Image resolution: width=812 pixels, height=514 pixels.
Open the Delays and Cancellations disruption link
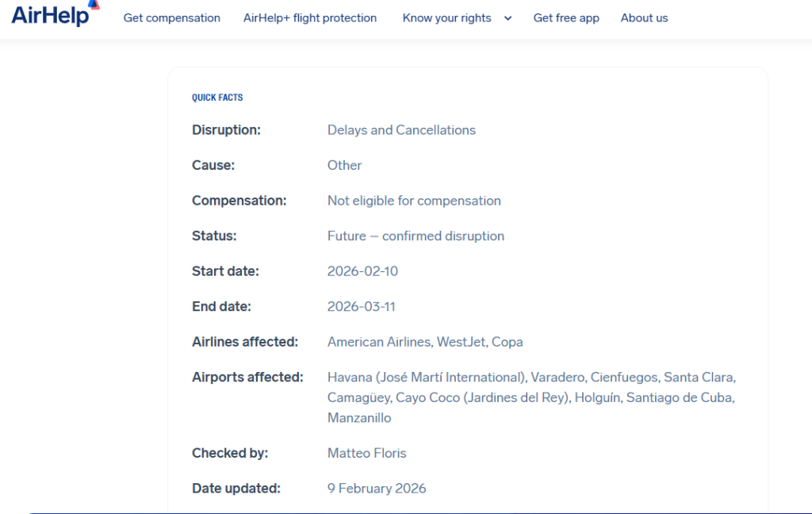tap(401, 129)
